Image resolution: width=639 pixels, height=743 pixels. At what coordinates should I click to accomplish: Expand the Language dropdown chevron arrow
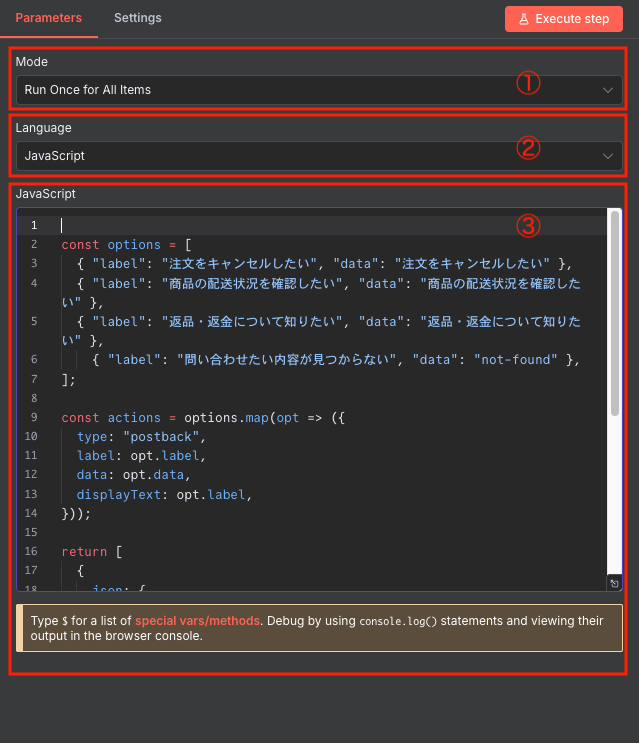(x=608, y=156)
